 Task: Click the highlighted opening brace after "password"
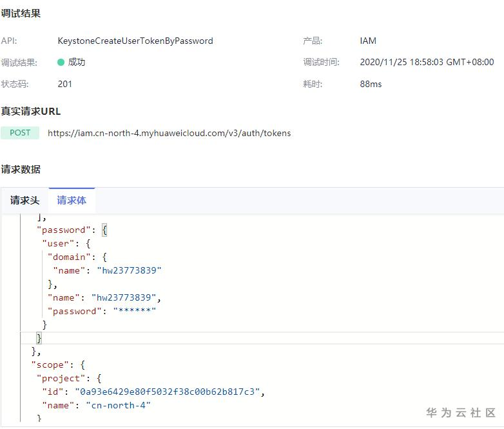pyautogui.click(x=106, y=230)
